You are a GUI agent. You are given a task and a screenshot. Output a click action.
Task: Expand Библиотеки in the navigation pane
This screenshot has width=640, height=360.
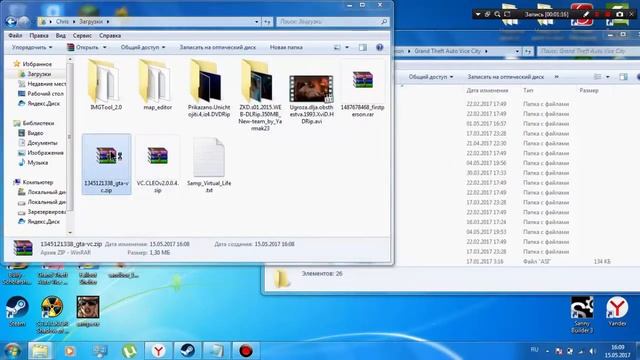coord(33,123)
